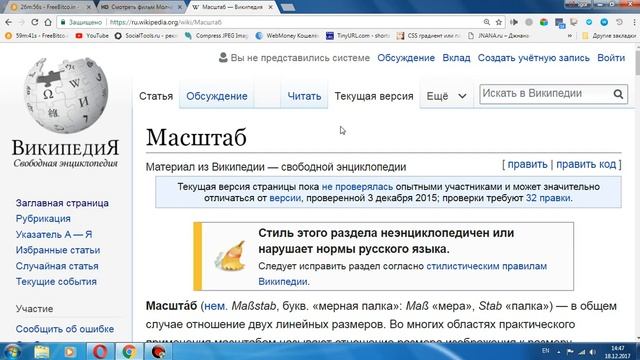The height and width of the screenshot is (360, 640).
Task: Click the править код link
Action: 586,164
